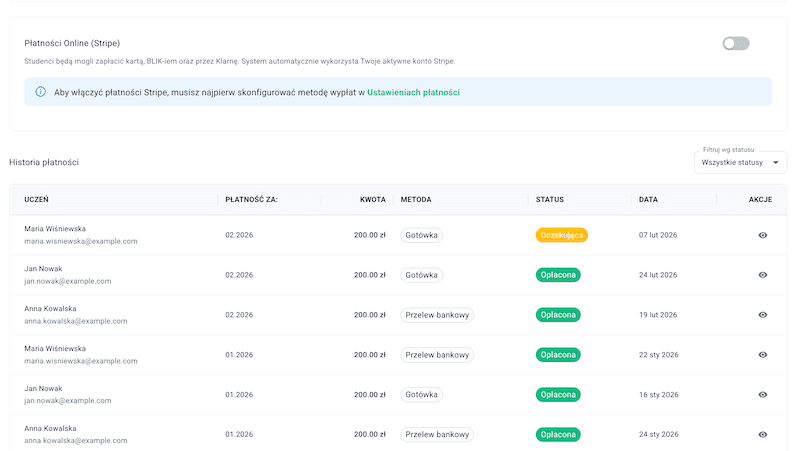Select Anna Kowalska in the 02.2026 row
This screenshot has width=800, height=451.
coord(51,308)
